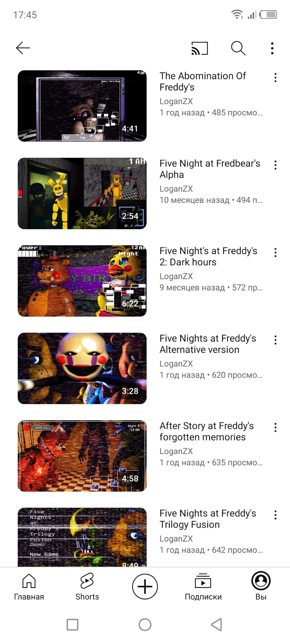Switch to the Shorts tab
Image resolution: width=290 pixels, height=644 pixels.
click(x=87, y=587)
